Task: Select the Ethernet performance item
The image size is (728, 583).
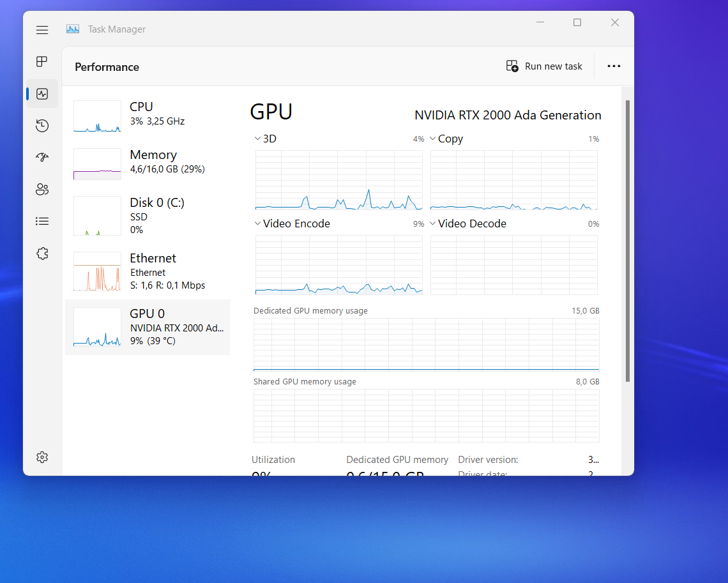Action: (x=148, y=271)
